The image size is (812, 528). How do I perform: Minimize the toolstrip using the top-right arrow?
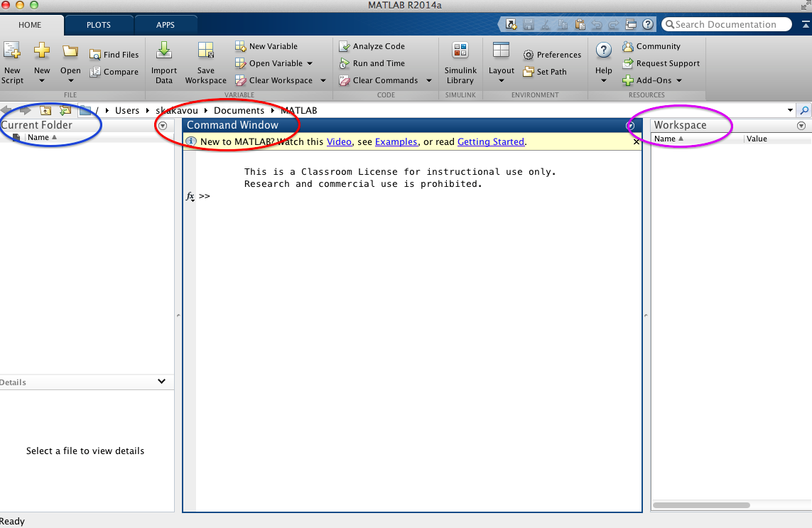[x=806, y=24]
